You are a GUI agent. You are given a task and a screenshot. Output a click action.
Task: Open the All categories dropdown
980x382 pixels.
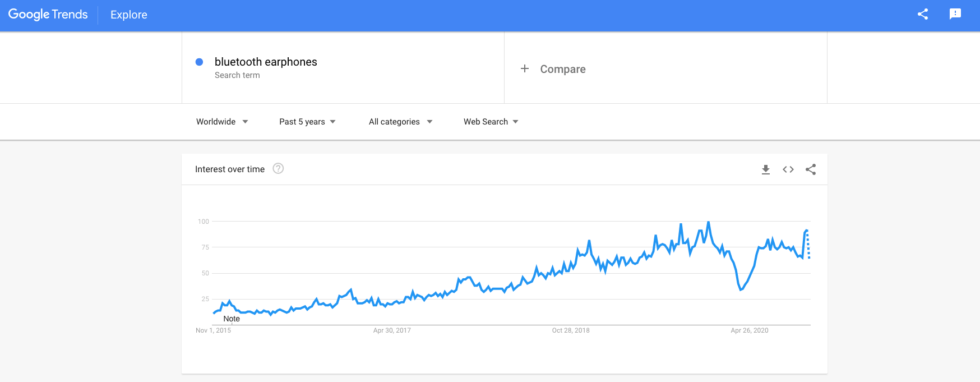(x=400, y=121)
